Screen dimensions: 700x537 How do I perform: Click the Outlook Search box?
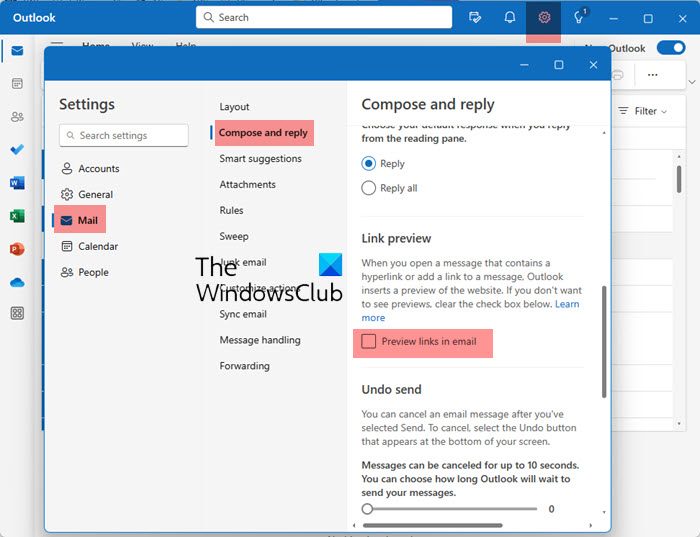(324, 17)
